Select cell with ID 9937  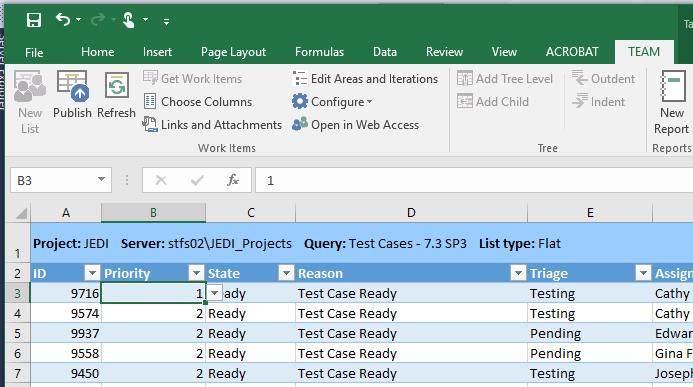(x=66, y=333)
